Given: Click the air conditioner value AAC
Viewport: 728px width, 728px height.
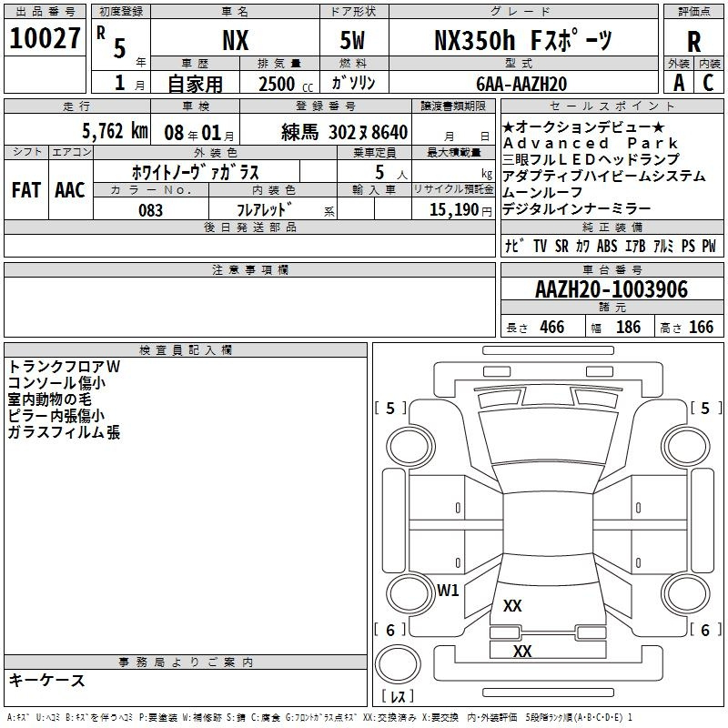Looking at the screenshot, I should click(x=70, y=190).
